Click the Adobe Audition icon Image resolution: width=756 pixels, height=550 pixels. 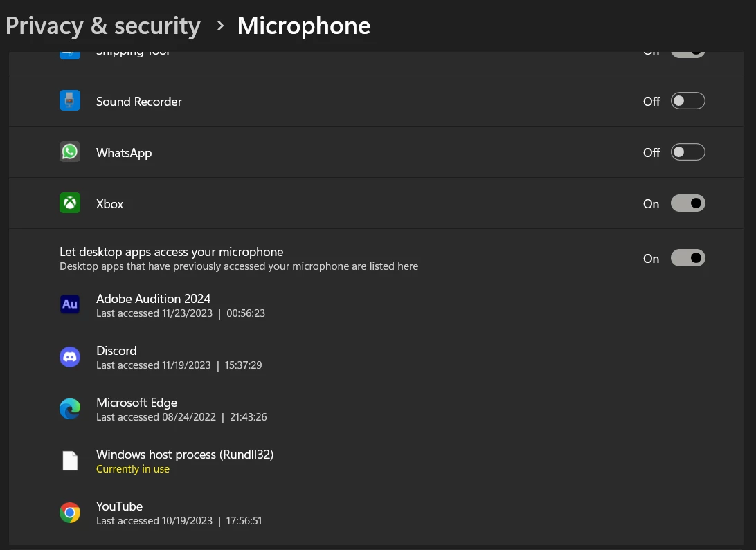coord(70,304)
